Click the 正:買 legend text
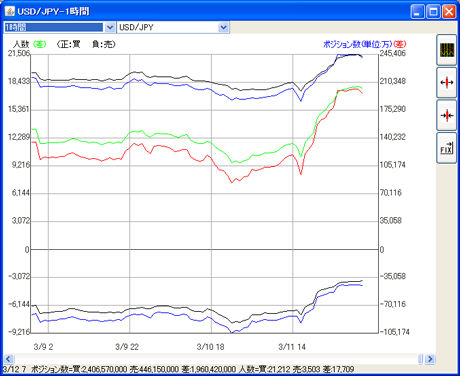The image size is (460, 376). click(70, 44)
